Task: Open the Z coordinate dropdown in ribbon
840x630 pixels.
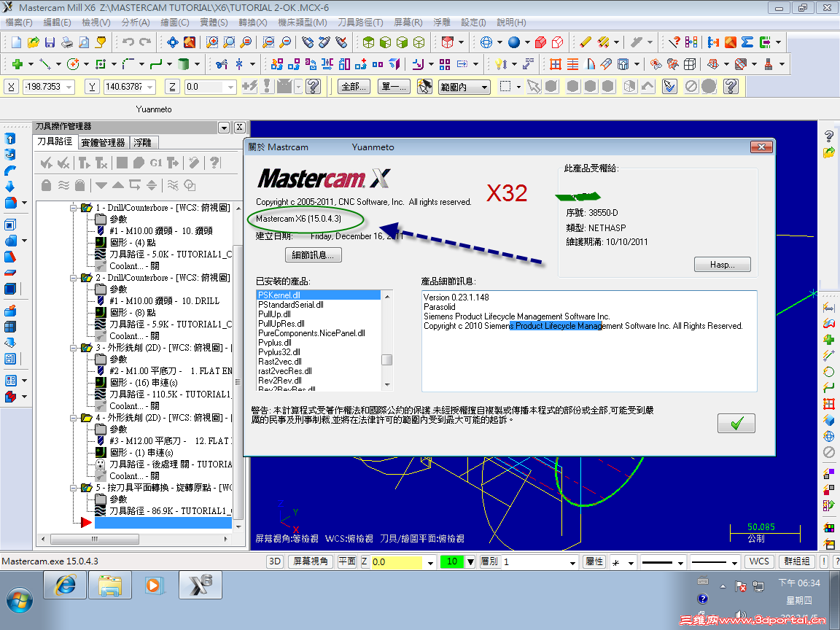Action: tap(231, 87)
